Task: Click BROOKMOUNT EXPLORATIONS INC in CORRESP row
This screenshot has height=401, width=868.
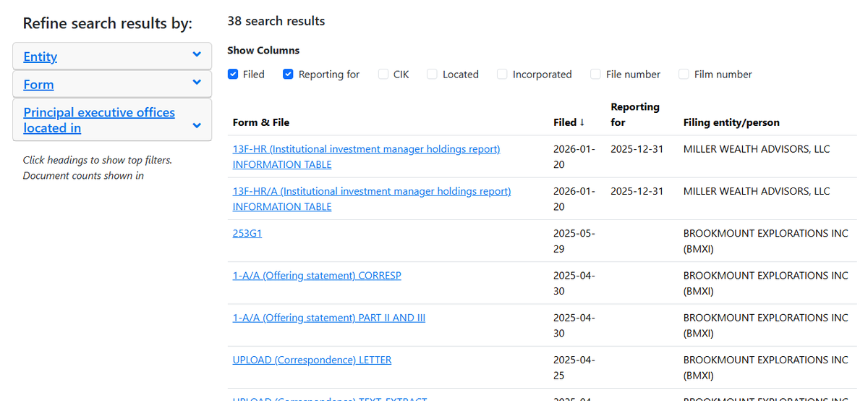Action: 765,282
